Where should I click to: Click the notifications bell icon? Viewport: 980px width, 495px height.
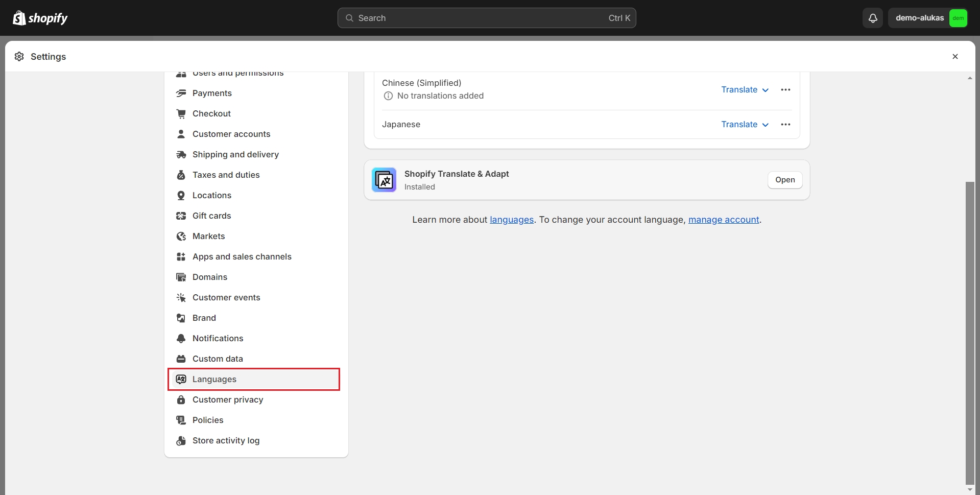(x=873, y=18)
